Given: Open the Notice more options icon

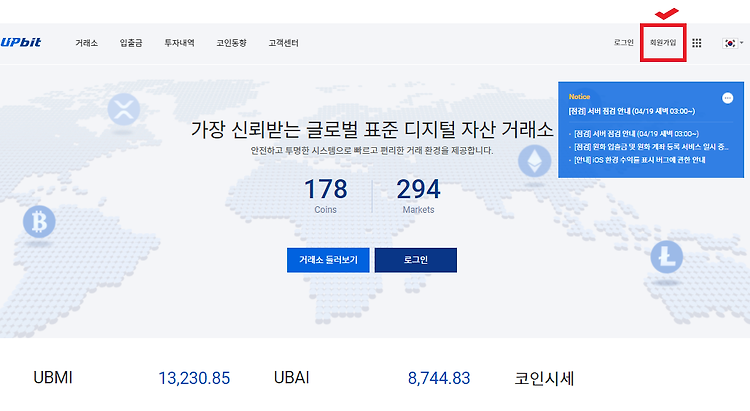Looking at the screenshot, I should point(727,98).
